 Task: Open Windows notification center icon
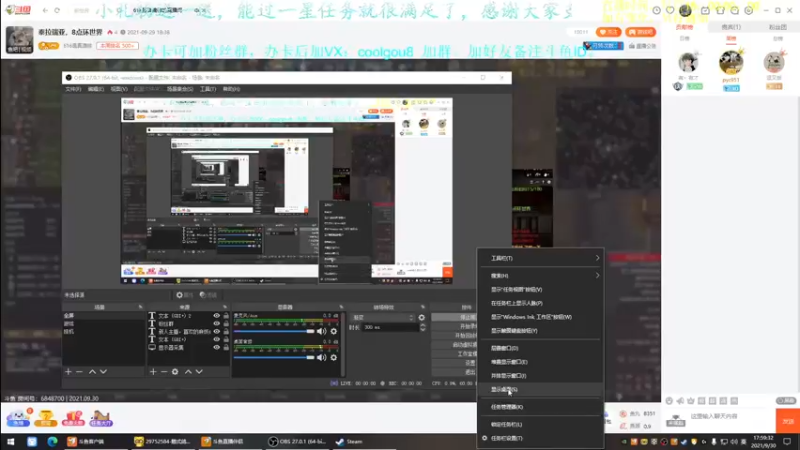[787, 442]
